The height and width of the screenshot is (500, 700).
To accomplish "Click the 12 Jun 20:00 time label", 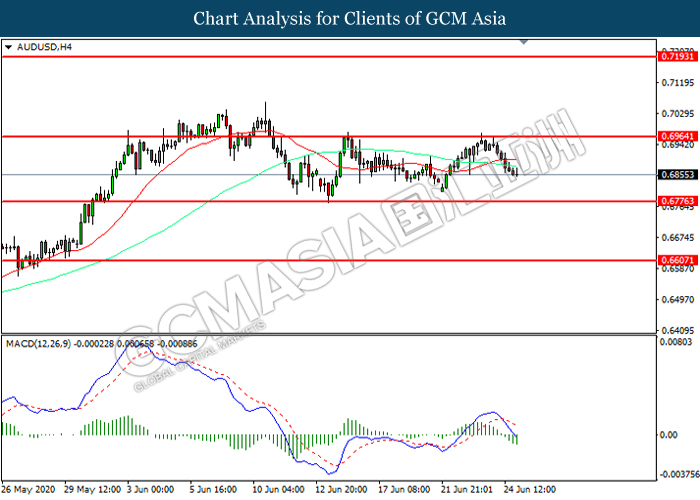I will 341,490.
